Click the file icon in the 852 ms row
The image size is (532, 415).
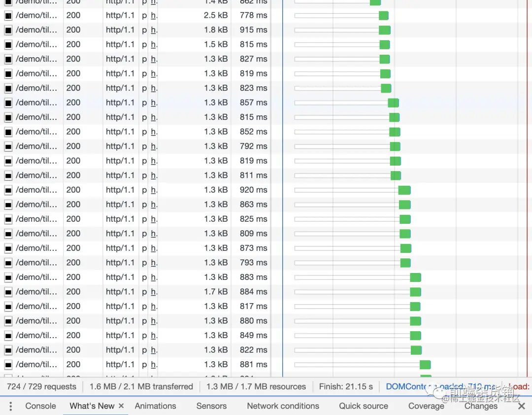point(8,132)
